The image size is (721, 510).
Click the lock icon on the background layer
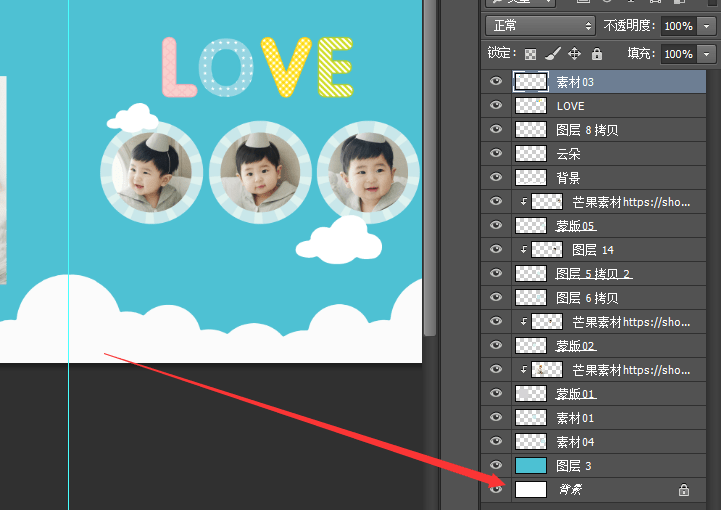tap(684, 490)
